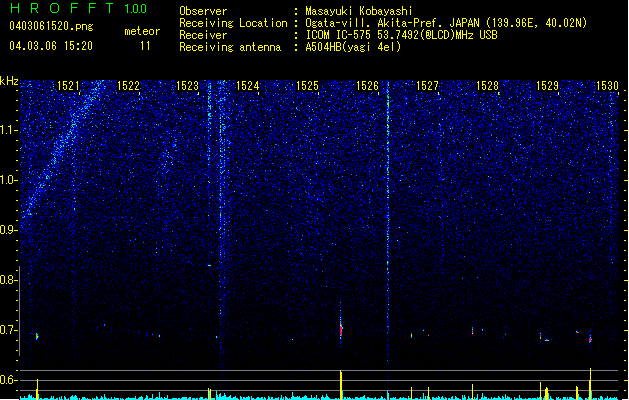Click the 0.7 kHz frequency axis label
This screenshot has width=629, height=400.
pos(8,330)
